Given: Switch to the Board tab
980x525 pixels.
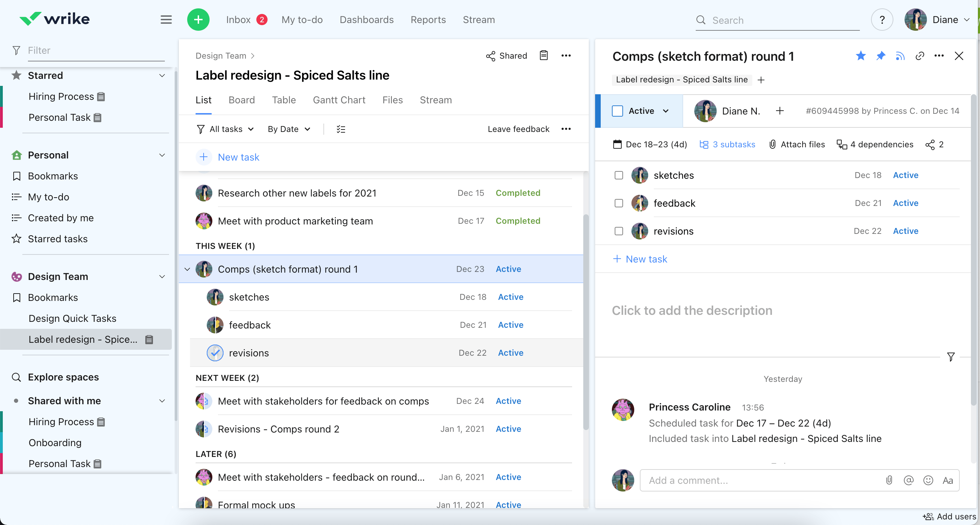Looking at the screenshot, I should pos(242,101).
